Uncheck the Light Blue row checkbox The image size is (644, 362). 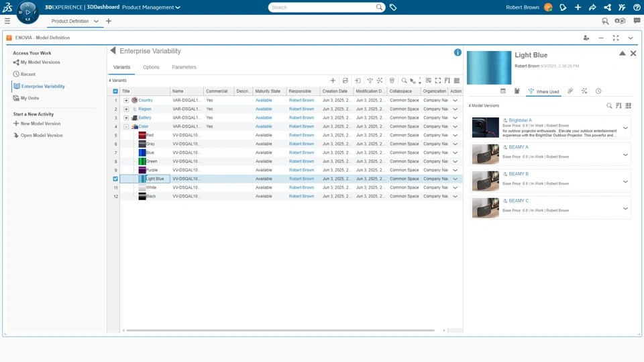tap(115, 179)
